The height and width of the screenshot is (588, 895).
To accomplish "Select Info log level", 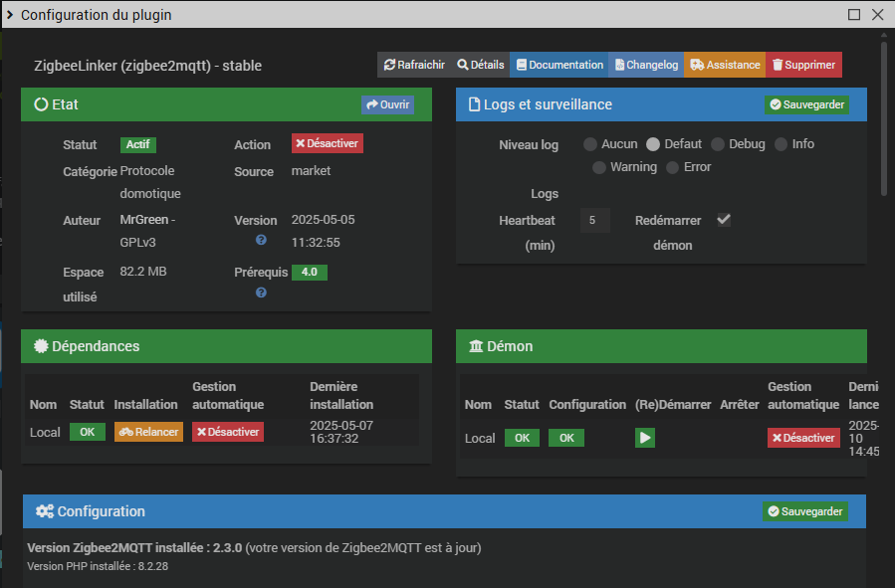I will [x=781, y=144].
